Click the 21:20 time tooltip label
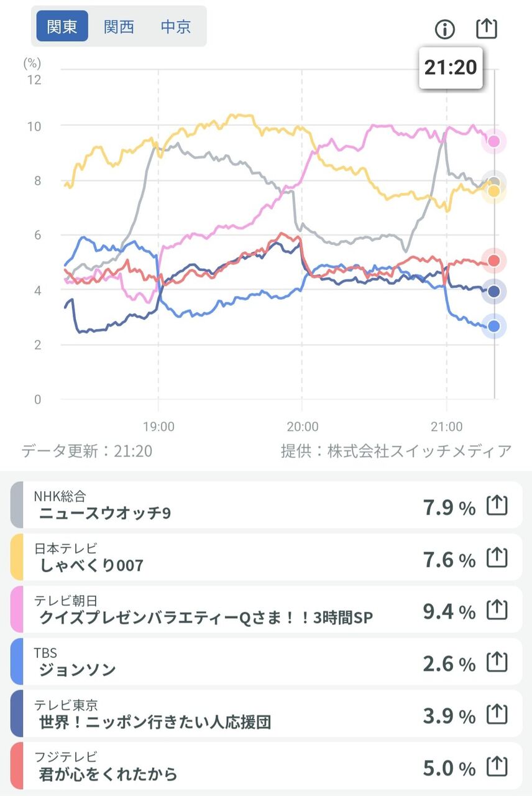 click(x=451, y=67)
